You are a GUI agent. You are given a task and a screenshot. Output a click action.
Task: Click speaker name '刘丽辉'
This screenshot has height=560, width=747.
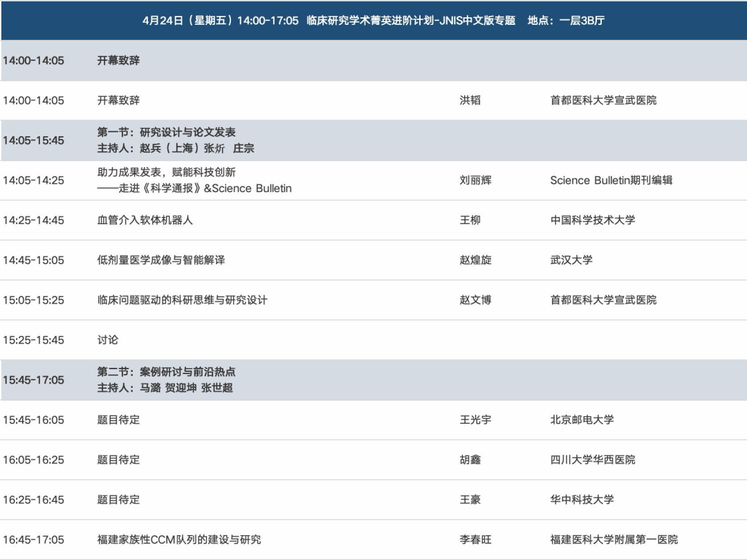click(x=475, y=180)
